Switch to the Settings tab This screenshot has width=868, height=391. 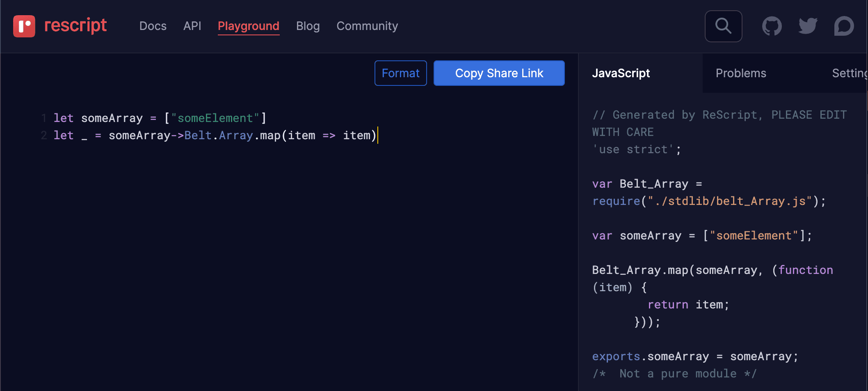tap(850, 73)
